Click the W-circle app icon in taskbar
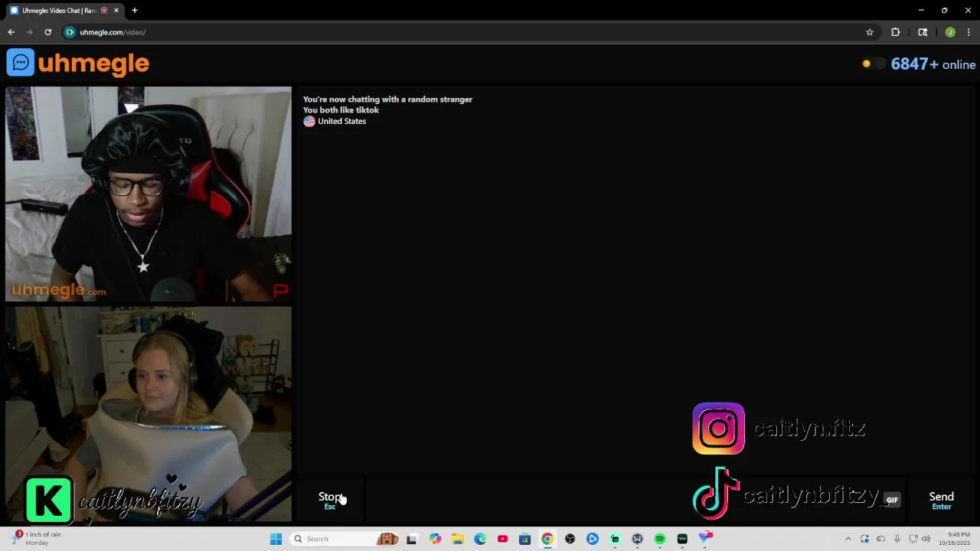 637,539
